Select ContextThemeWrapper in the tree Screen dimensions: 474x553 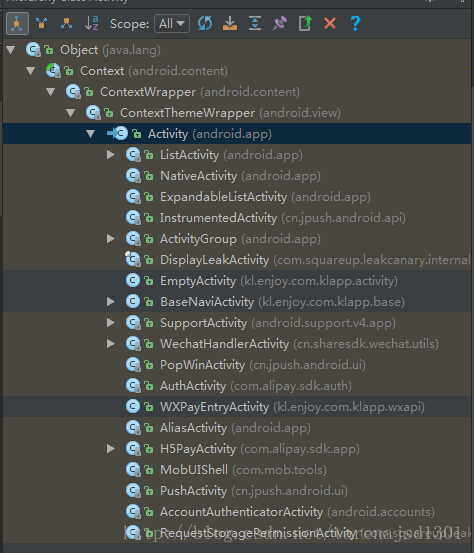(237, 113)
